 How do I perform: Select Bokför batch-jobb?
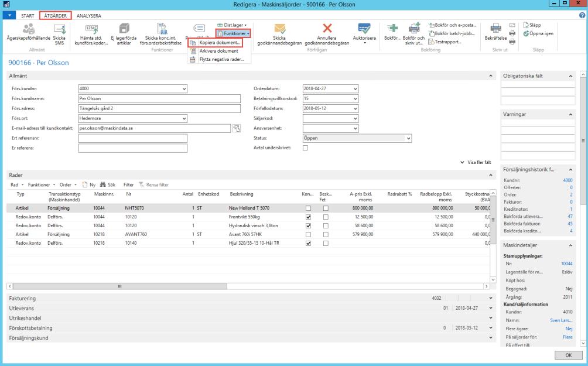pos(452,33)
